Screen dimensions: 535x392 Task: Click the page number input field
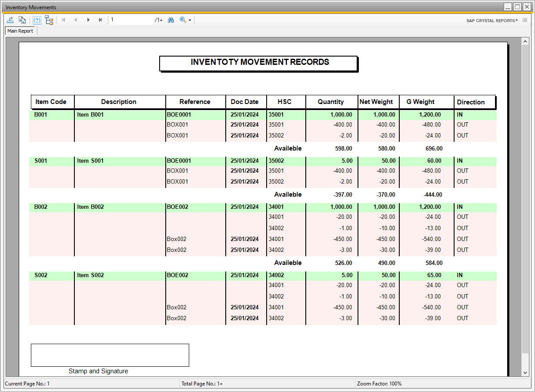pos(131,20)
